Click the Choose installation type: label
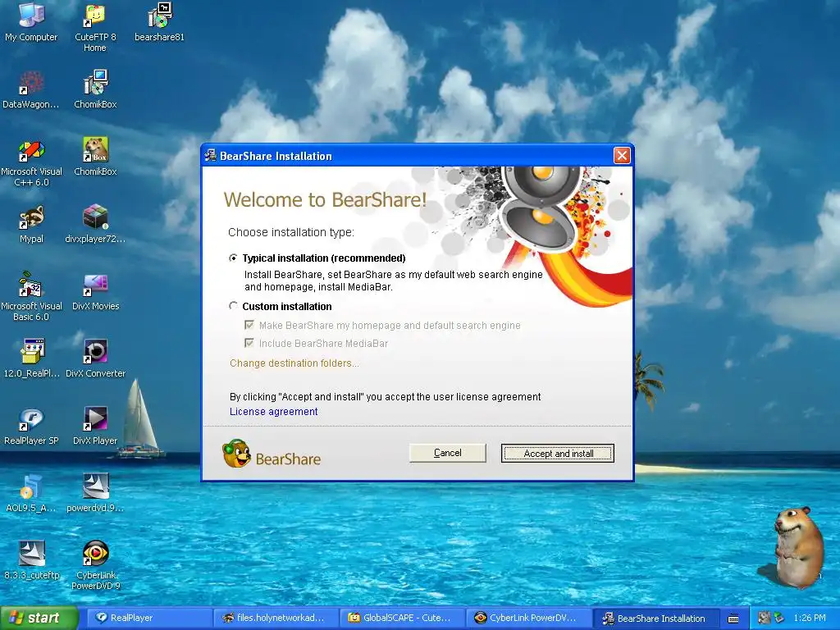 291,232
